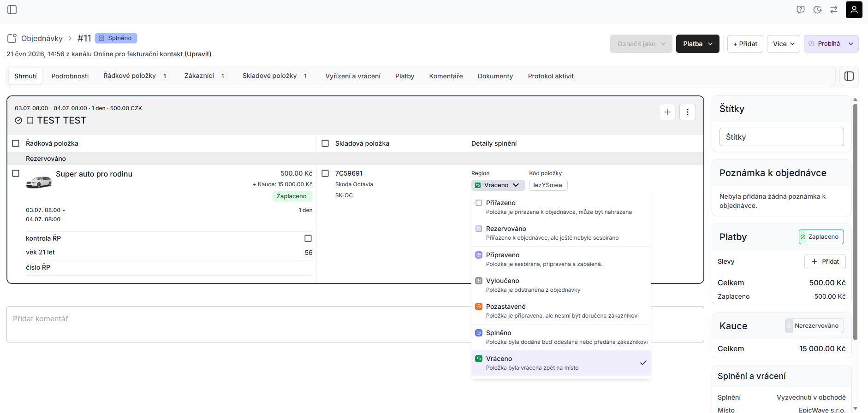
Task: Click the right panel vertical scrollbar
Action: (855, 221)
